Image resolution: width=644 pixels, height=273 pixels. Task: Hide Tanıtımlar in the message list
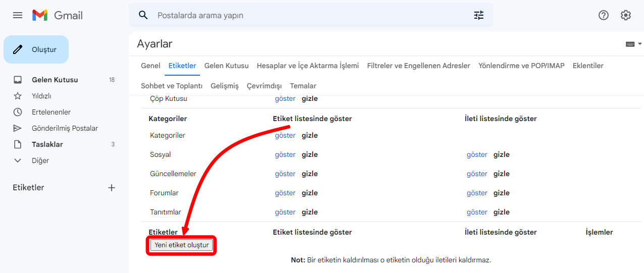pos(502,212)
